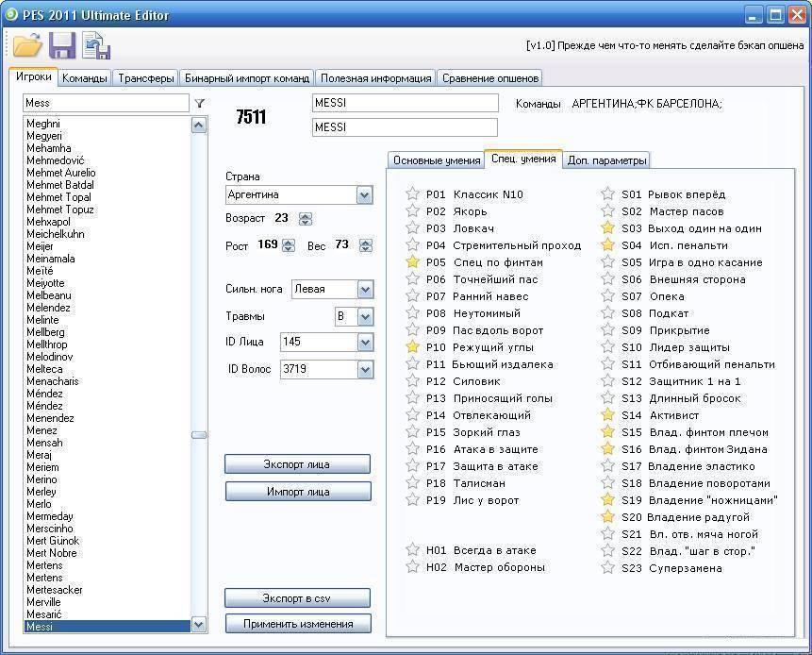The width and height of the screenshot is (812, 655).
Task: Click the save-as copy toolbar icon
Action: point(96,45)
